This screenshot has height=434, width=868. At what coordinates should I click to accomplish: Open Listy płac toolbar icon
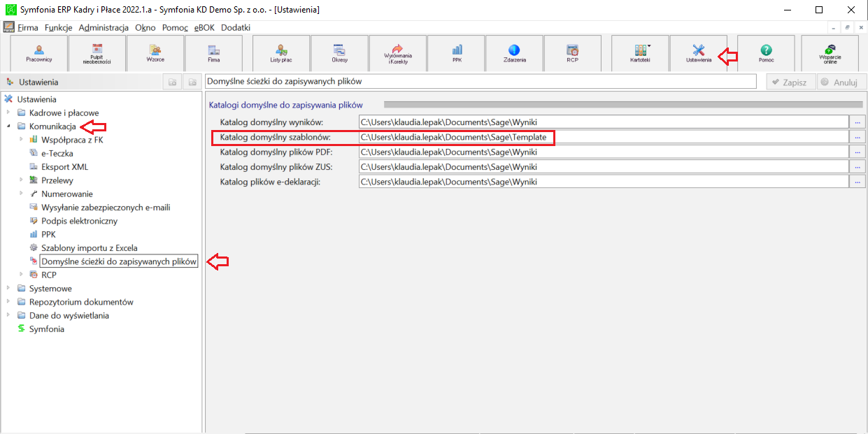(x=280, y=53)
